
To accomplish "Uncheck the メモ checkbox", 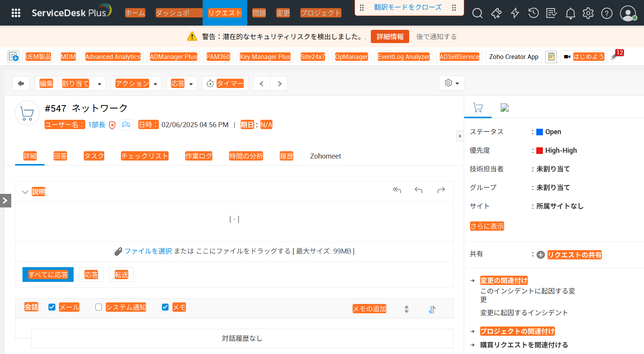I will (165, 307).
